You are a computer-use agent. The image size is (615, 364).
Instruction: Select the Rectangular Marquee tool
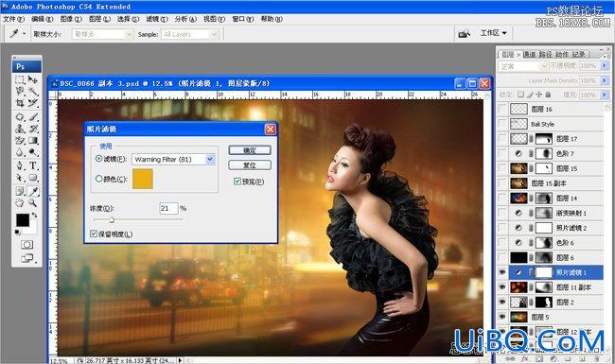pos(20,80)
